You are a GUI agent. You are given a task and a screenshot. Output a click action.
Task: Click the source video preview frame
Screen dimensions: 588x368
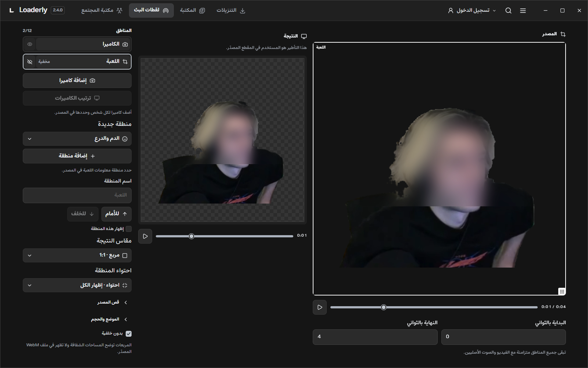(439, 169)
